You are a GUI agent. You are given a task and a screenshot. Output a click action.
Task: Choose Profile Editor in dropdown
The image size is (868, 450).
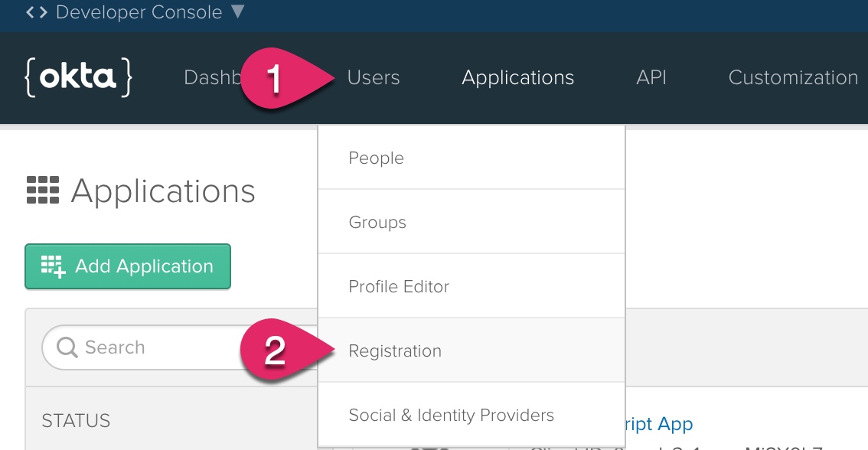pos(472,286)
